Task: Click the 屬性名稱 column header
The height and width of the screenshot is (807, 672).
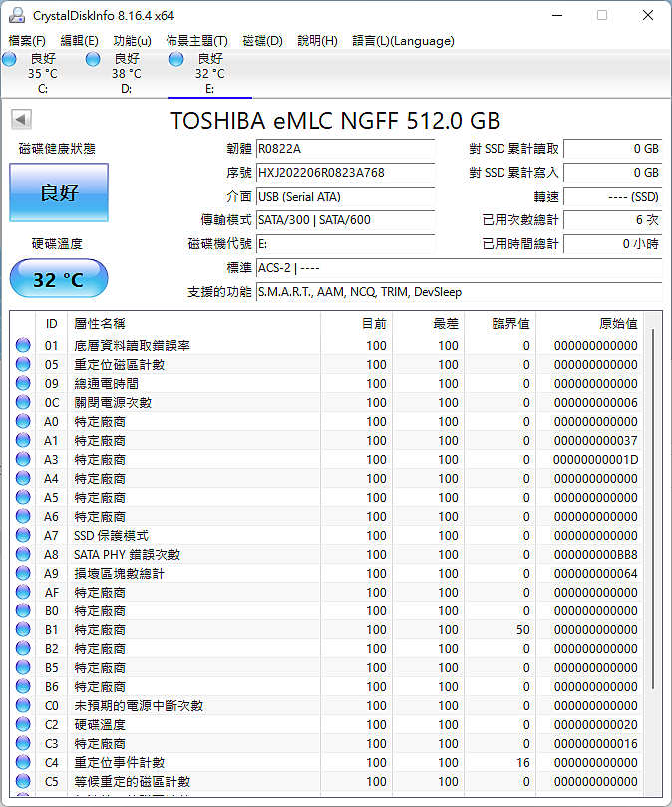Action: 195,324
